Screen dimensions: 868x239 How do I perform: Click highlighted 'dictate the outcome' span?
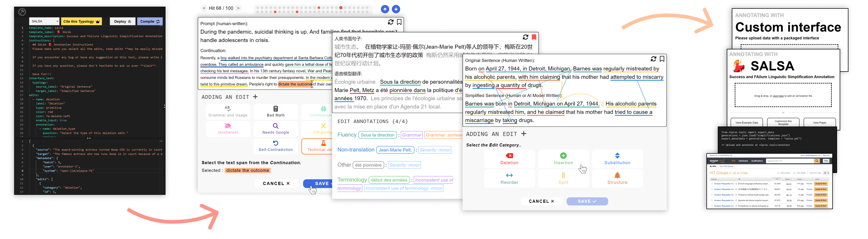[x=295, y=84]
